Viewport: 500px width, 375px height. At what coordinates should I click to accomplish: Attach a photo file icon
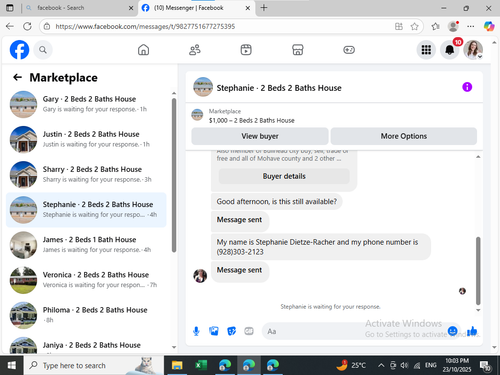(214, 331)
